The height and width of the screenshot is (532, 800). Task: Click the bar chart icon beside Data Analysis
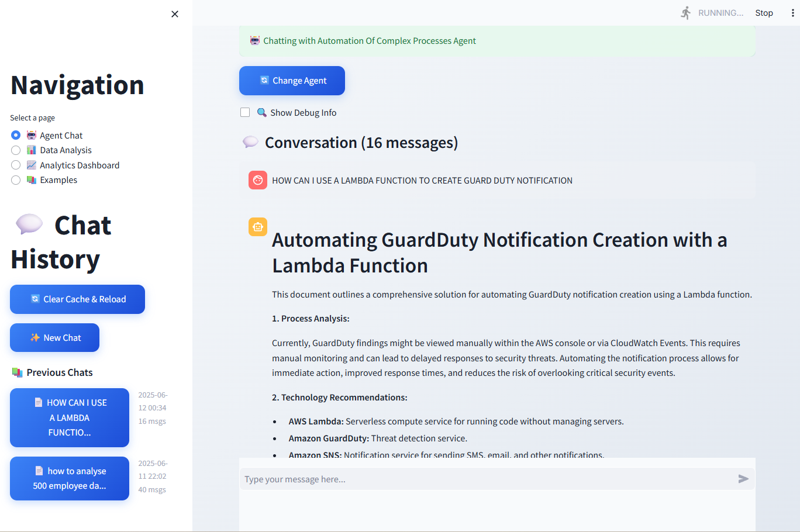32,150
